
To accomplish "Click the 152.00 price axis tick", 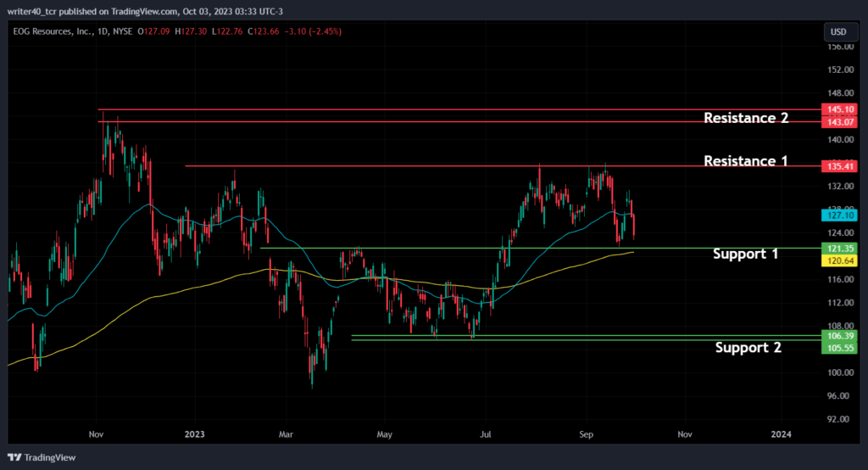I will coord(840,70).
